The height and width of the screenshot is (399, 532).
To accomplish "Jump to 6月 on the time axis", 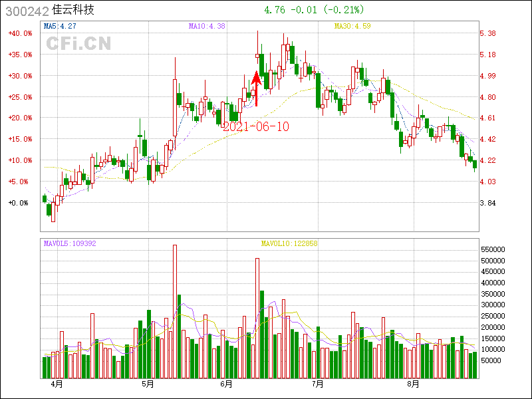I will (227, 384).
